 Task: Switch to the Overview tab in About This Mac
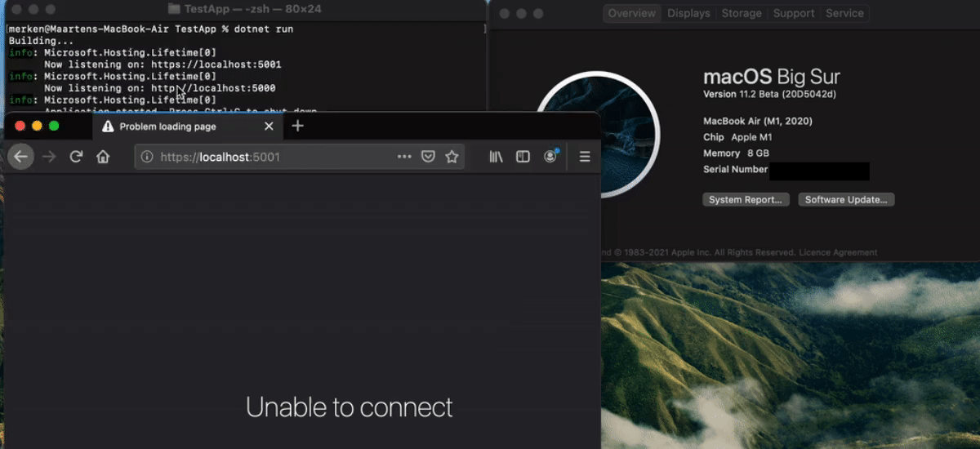pos(631,13)
